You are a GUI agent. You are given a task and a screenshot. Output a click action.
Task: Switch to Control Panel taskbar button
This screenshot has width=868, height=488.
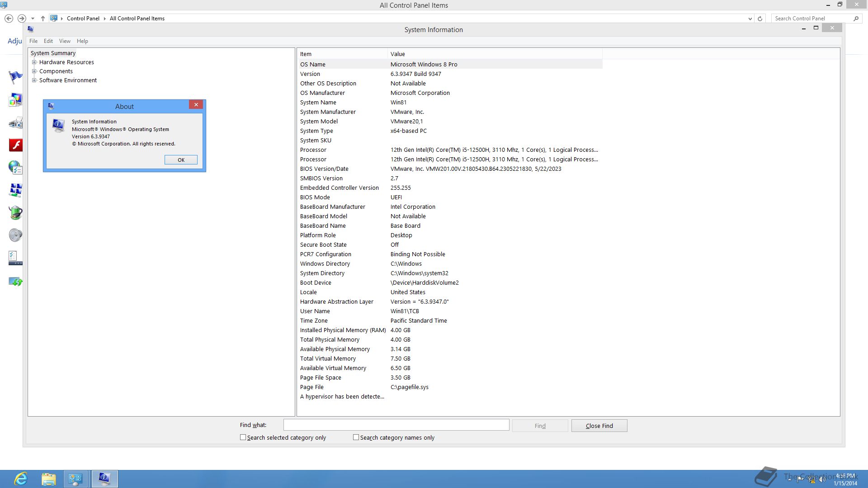click(76, 479)
